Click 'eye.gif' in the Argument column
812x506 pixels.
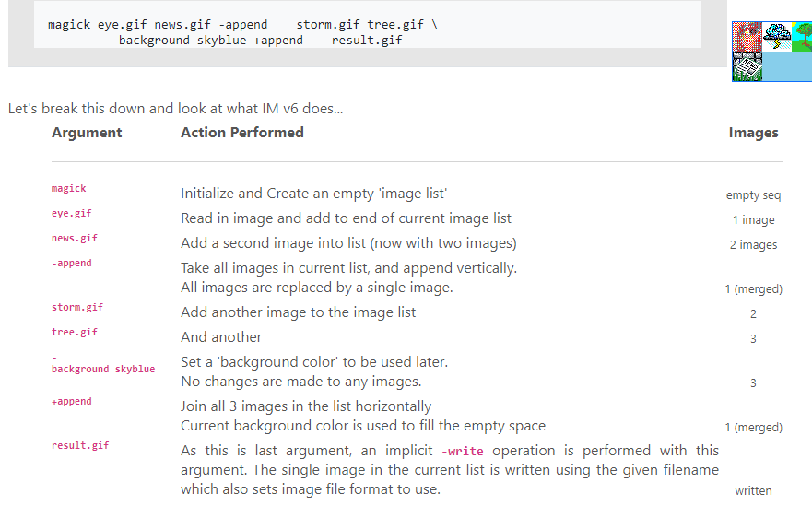click(72, 213)
